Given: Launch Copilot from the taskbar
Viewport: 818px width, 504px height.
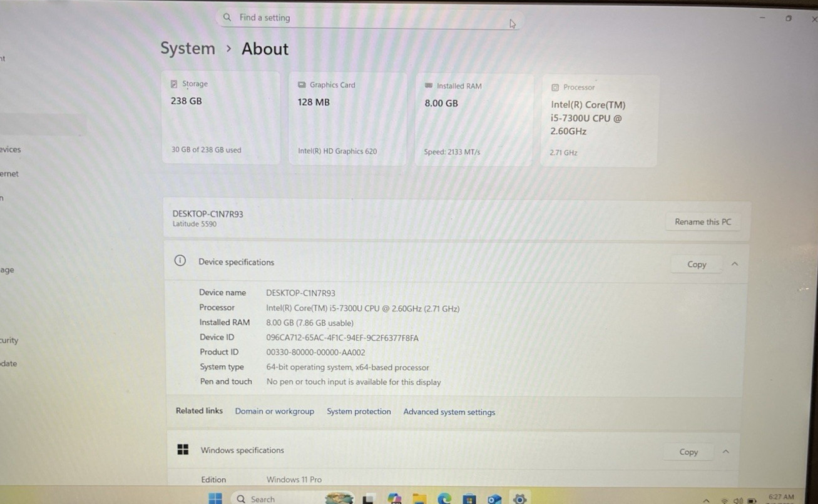Looking at the screenshot, I should 394,498.
